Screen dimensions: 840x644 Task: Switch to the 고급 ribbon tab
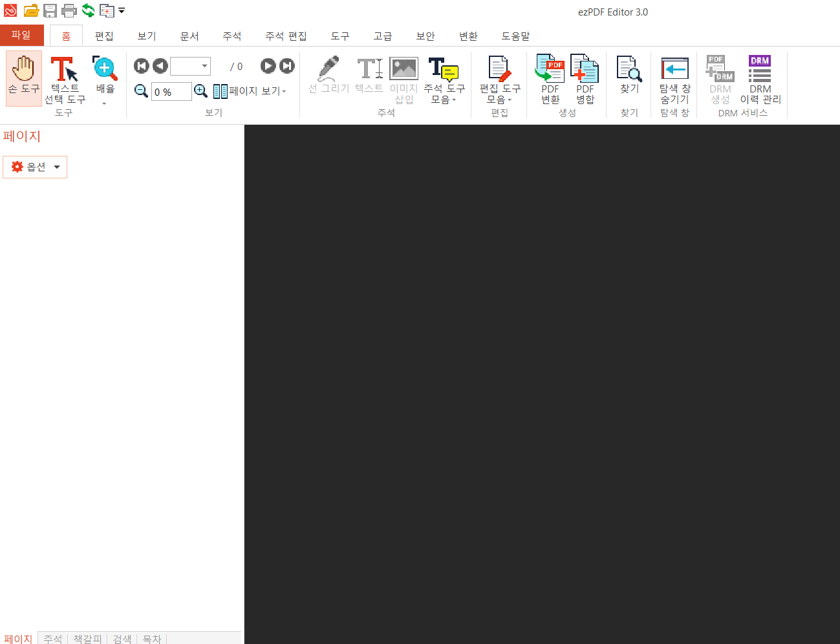pyautogui.click(x=383, y=36)
